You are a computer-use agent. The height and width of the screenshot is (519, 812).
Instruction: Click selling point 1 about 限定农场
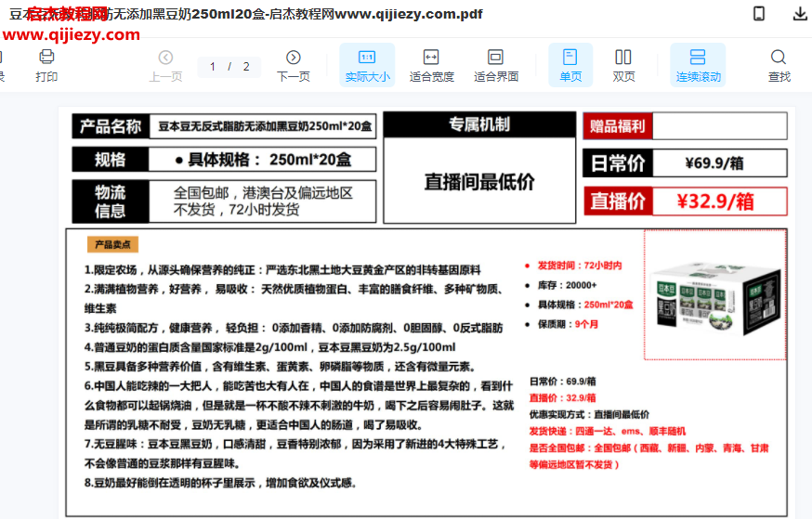282,270
